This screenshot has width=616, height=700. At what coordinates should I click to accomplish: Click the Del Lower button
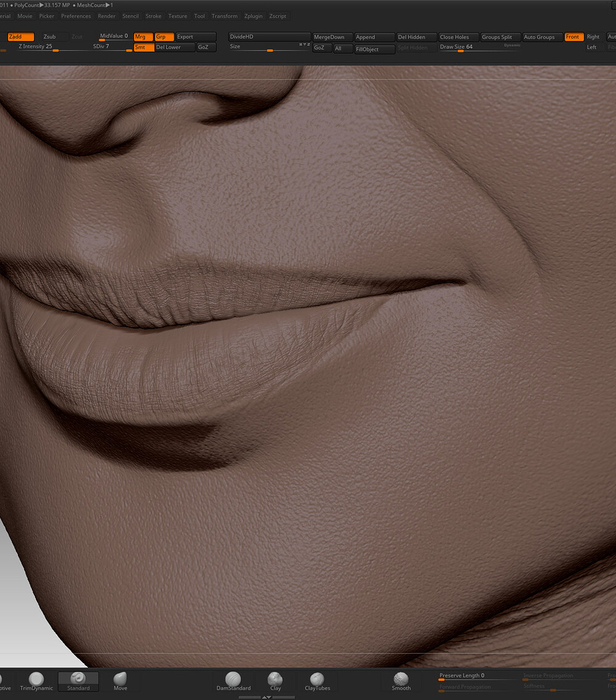click(174, 47)
